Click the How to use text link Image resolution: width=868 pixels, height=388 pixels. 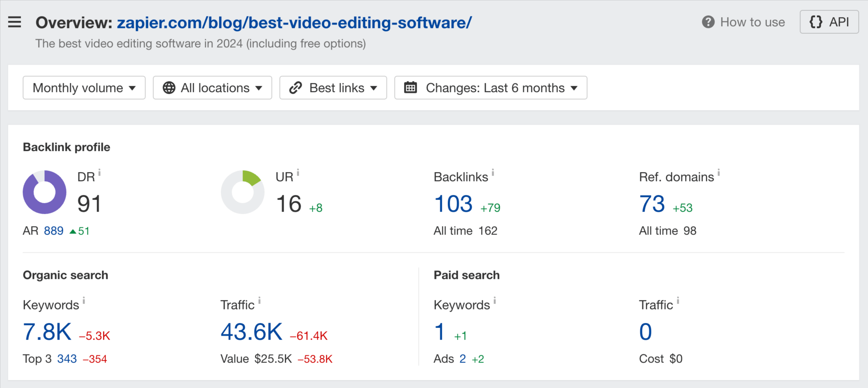click(x=752, y=22)
